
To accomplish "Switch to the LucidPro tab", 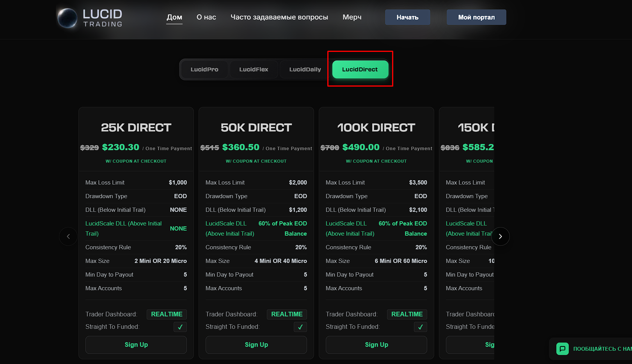I will click(204, 69).
